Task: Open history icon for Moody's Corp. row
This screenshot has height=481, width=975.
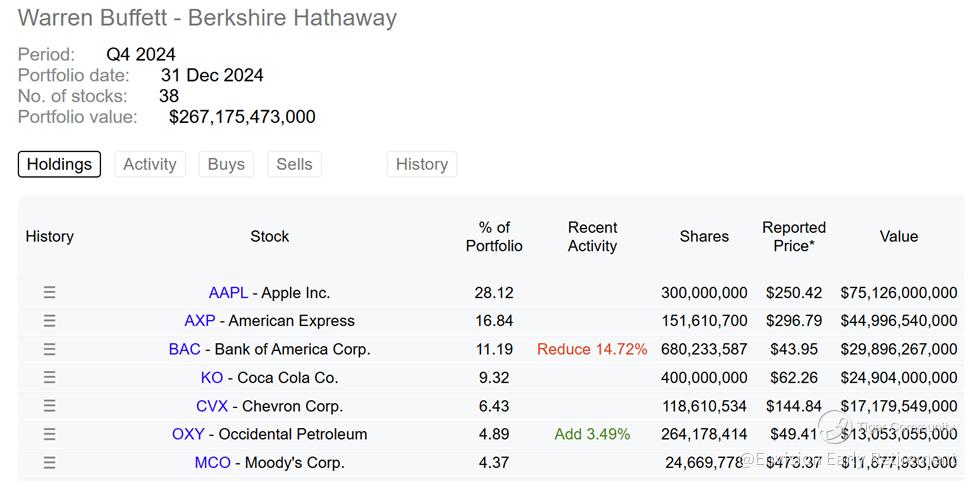Action: pos(49,462)
